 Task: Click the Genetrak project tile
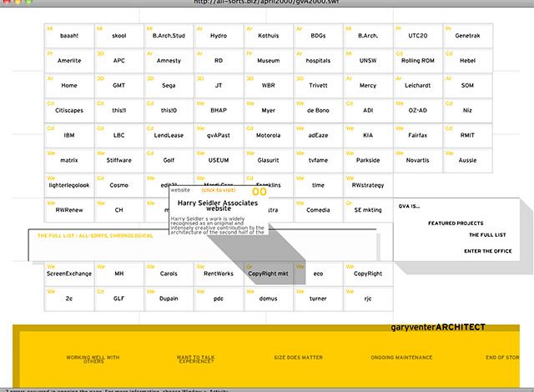467,37
